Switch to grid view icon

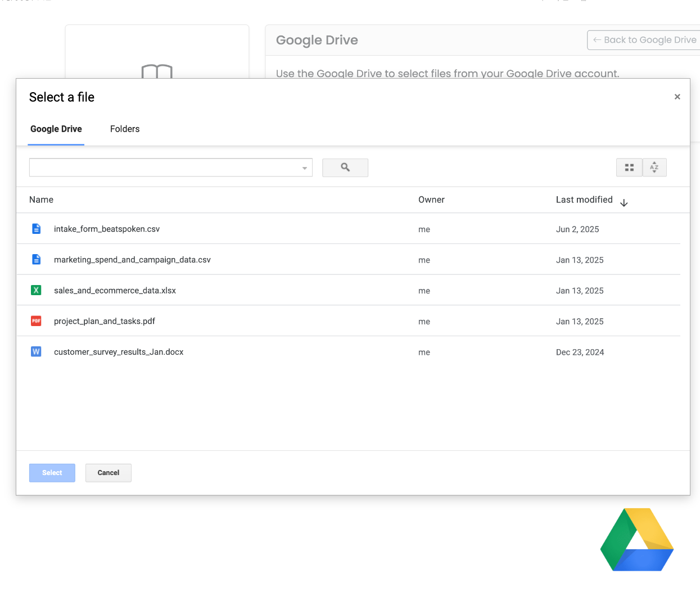(629, 168)
